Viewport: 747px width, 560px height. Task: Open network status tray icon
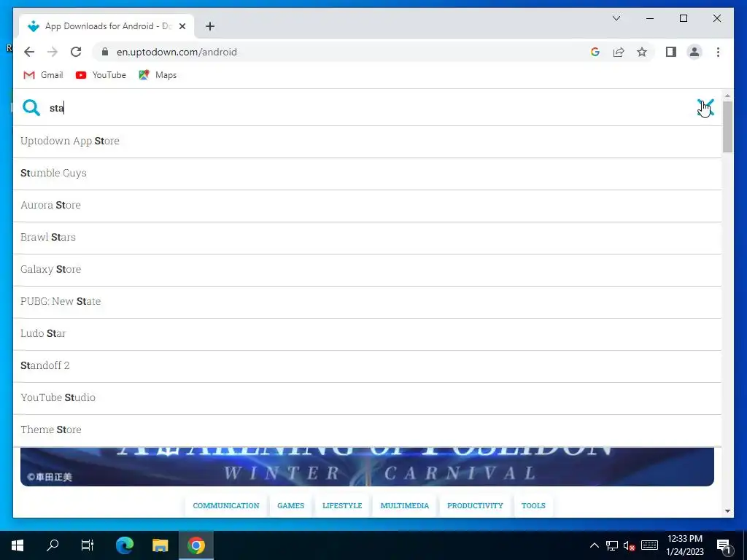(x=612, y=545)
